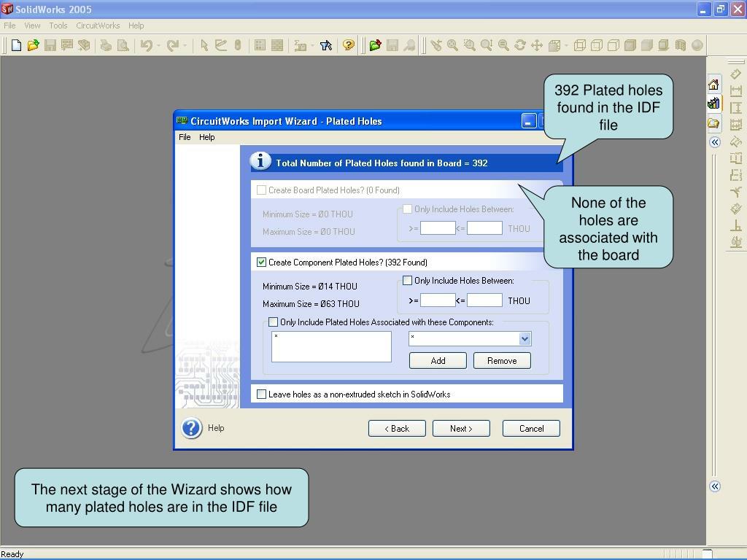Click the Zoom to Fit magnifier icon
This screenshot has width=747, height=560.
click(x=452, y=45)
